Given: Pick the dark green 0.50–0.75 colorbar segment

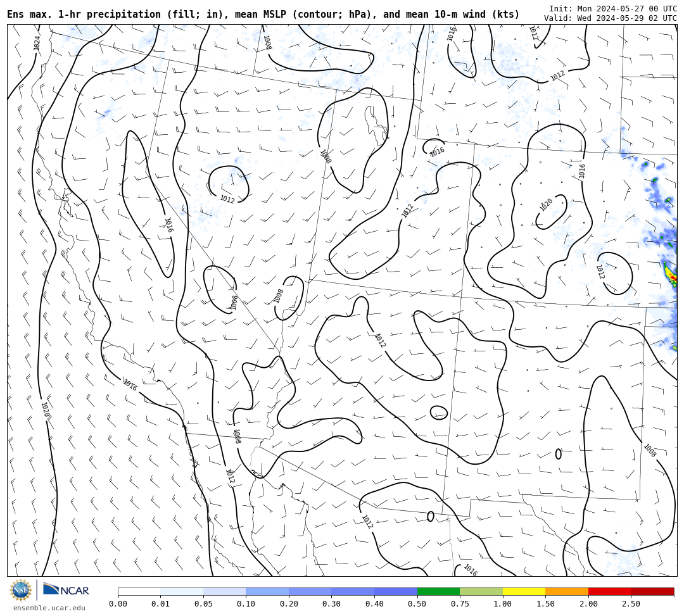Looking at the screenshot, I should click(x=438, y=591).
